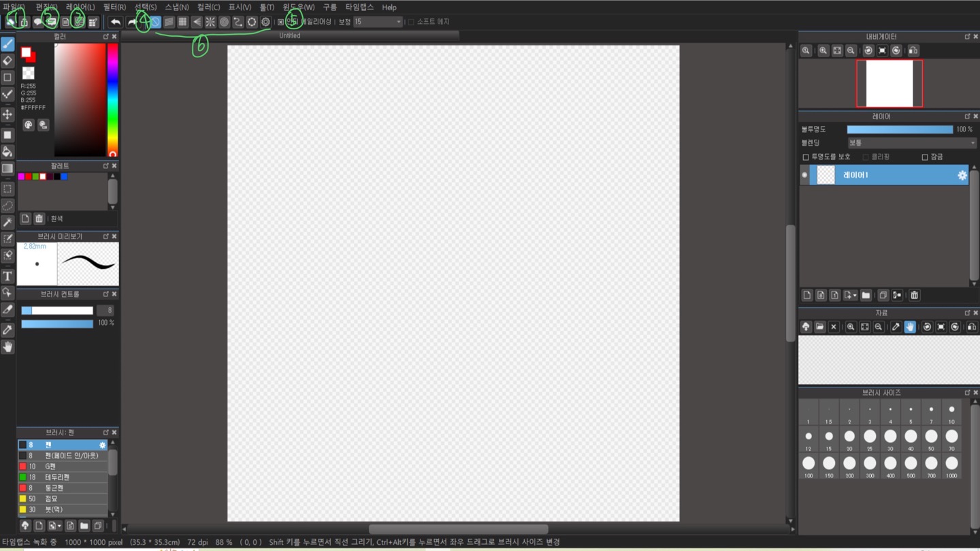Click the layer 불투명도 slider
Viewport: 980px width, 551px height.
point(900,129)
